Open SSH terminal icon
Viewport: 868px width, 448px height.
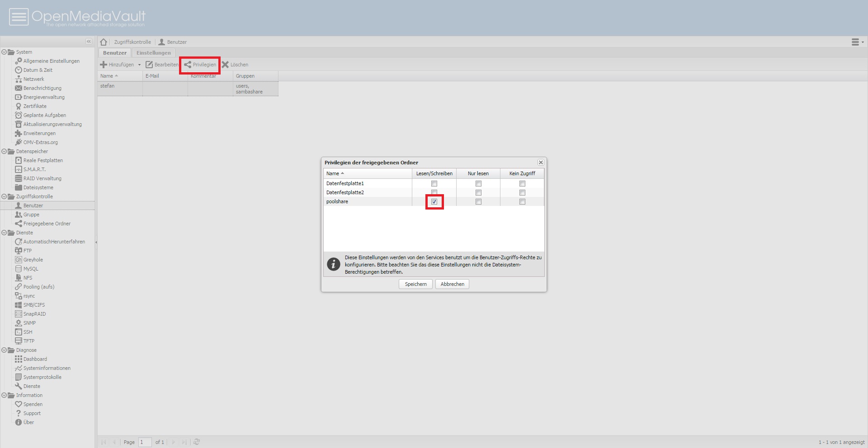tap(19, 332)
